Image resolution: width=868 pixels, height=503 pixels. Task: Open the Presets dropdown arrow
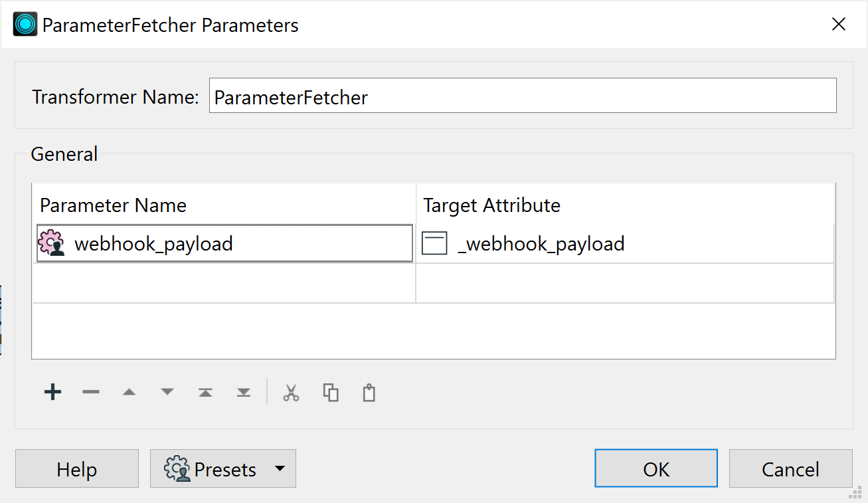pos(280,468)
